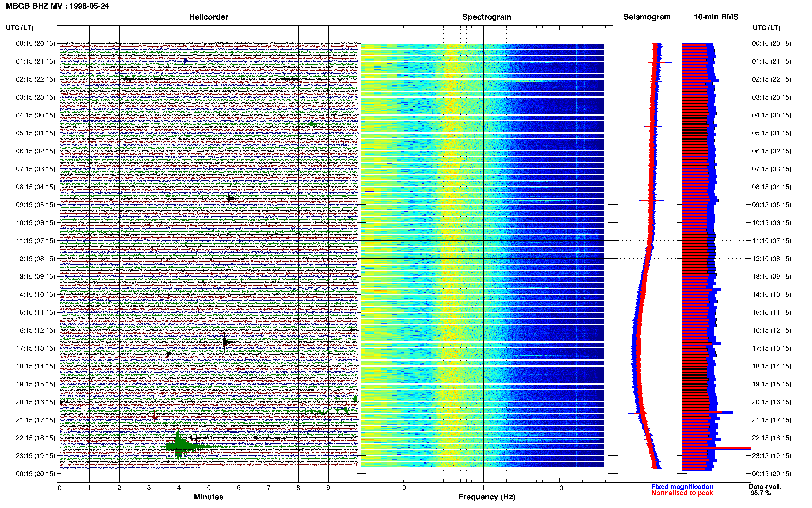
Task: Click left time label 01:15 (21:15)
Action: [36, 61]
